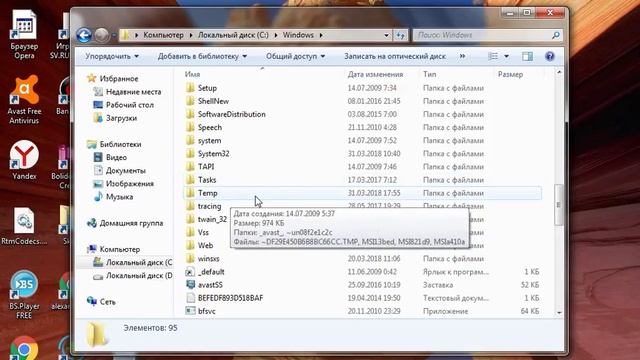Image resolution: width=640 pixels, height=360 pixels.
Task: Sort by Дата изменения column header
Action: (x=376, y=74)
